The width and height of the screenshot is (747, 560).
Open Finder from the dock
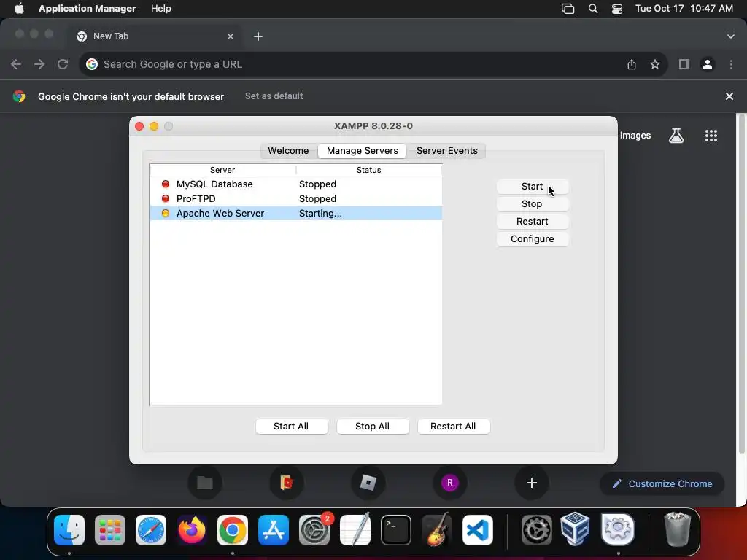tap(69, 530)
